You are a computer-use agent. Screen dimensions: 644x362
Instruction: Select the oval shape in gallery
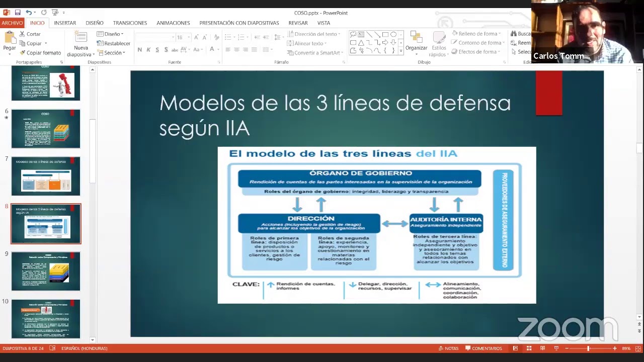pyautogui.click(x=393, y=34)
